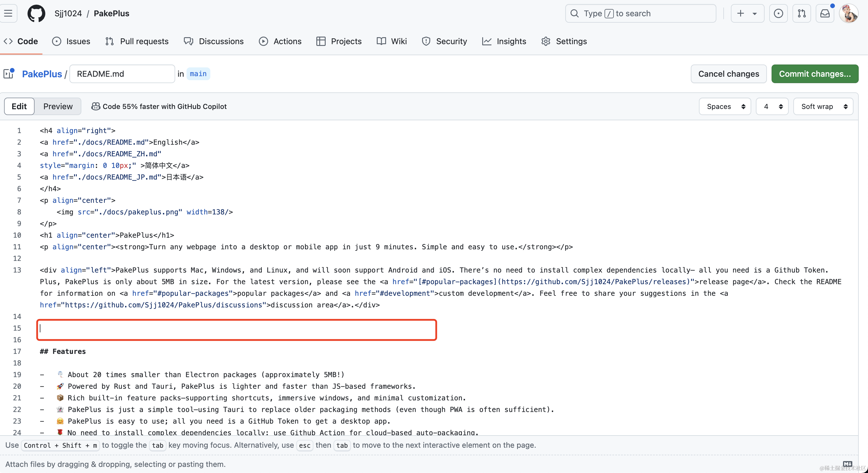Expand the file tree side panel icon
Image resolution: width=868 pixels, height=473 pixels.
click(x=9, y=74)
